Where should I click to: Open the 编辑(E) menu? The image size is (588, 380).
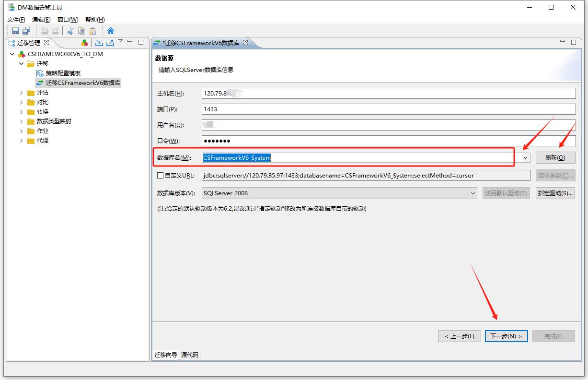(x=41, y=20)
